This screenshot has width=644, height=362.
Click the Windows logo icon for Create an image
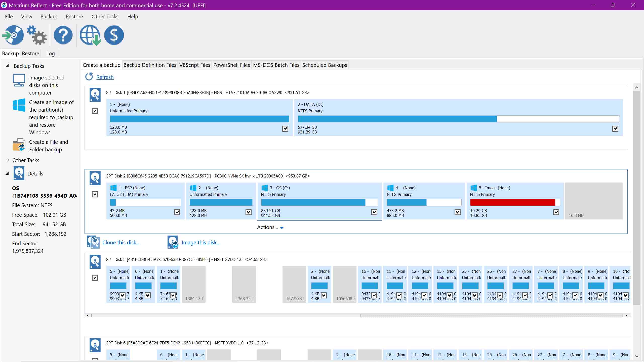pyautogui.click(x=19, y=105)
